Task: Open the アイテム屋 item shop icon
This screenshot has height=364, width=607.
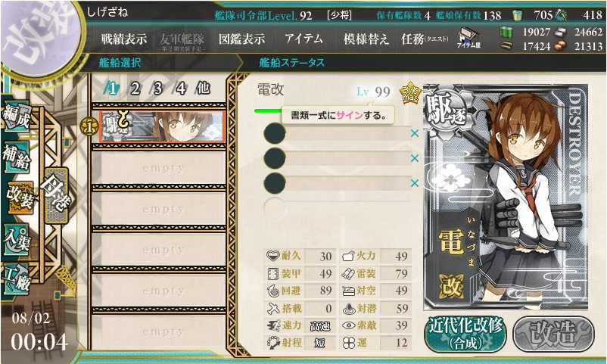Action: (x=468, y=38)
